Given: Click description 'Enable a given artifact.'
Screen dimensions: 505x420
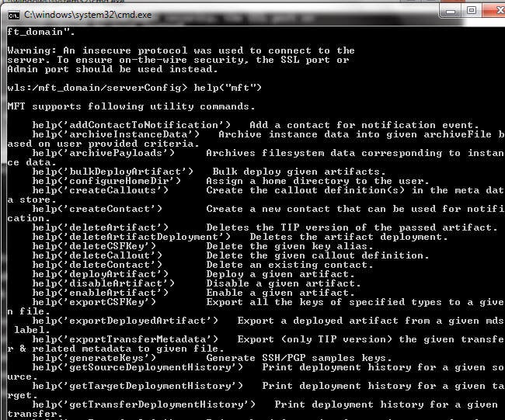Looking at the screenshot, I should pyautogui.click(x=280, y=293).
